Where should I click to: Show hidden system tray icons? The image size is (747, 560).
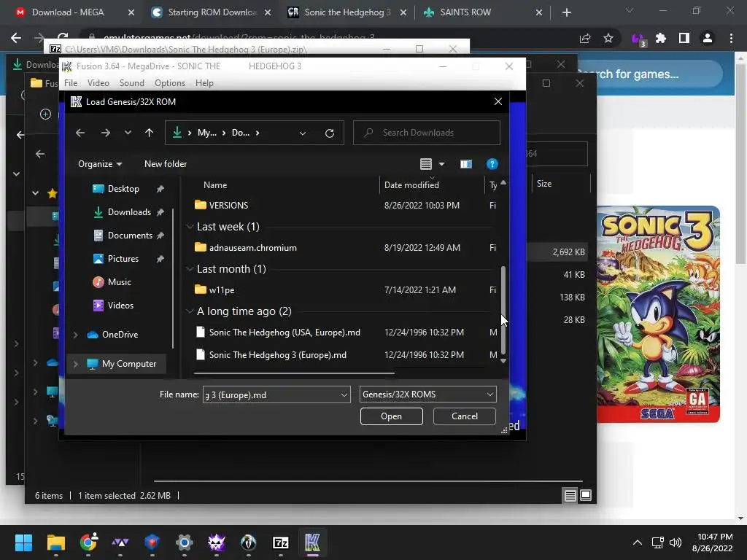coord(638,542)
